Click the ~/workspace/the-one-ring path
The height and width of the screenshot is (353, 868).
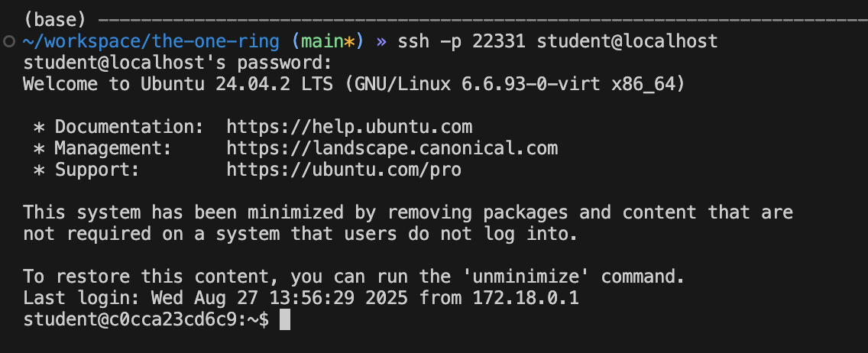[151, 40]
